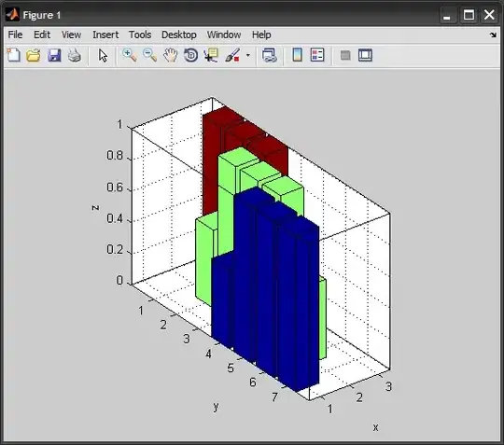Hide plot tools using the grey square icon
The width and height of the screenshot is (504, 445).
point(345,55)
